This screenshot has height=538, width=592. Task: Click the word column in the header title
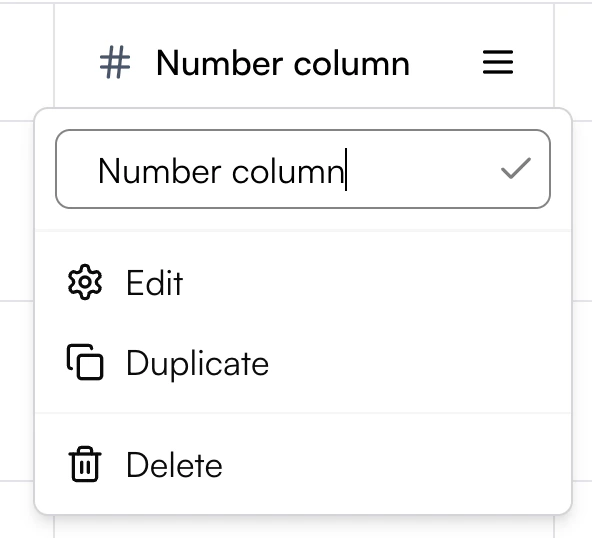(352, 63)
